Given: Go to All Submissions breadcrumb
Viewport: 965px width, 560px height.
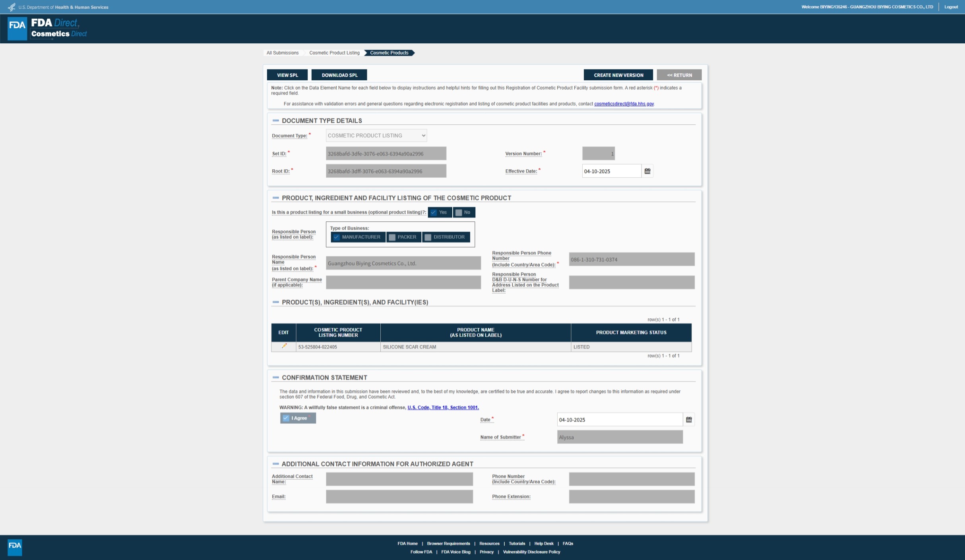Looking at the screenshot, I should click(282, 53).
